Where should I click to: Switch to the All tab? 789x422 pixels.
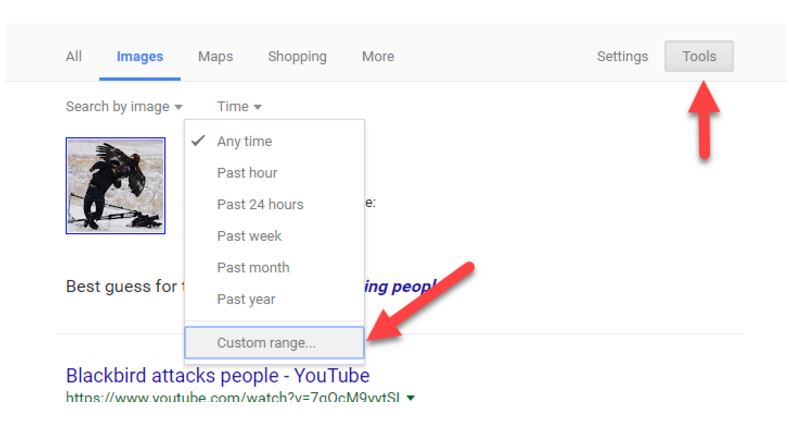point(74,57)
